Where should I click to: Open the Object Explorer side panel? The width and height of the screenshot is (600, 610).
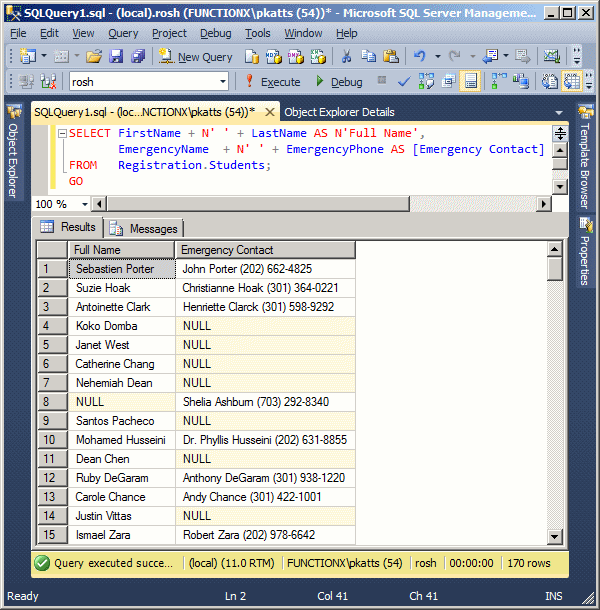coord(13,153)
